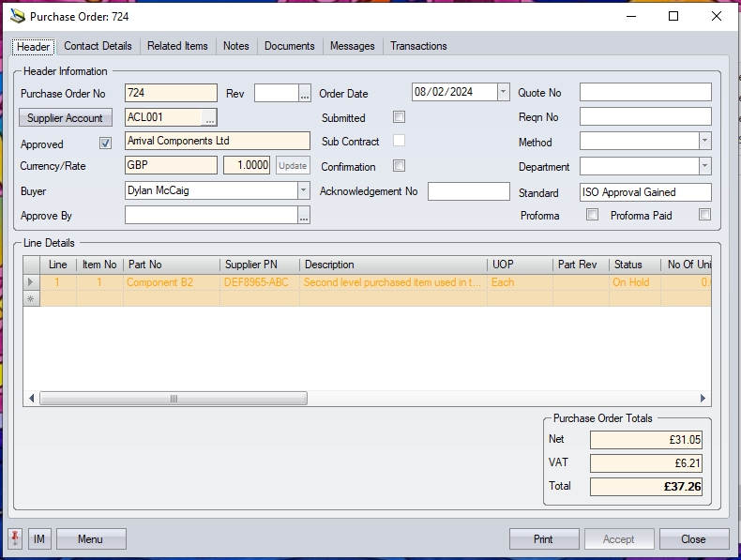The height and width of the screenshot is (560, 741).
Task: Untick the Approved checkbox
Action: (105, 144)
